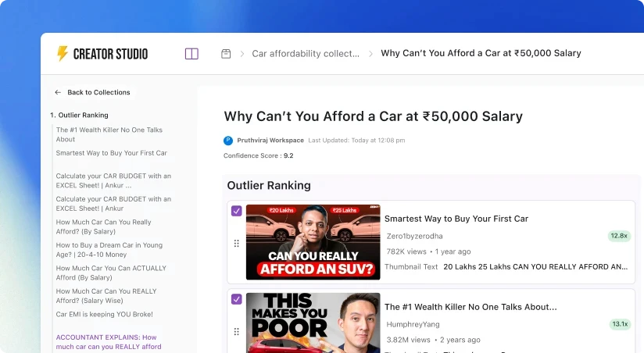Grab the drag handle of Wealth Killer card
Screen dimensions: 644x353
[237, 331]
